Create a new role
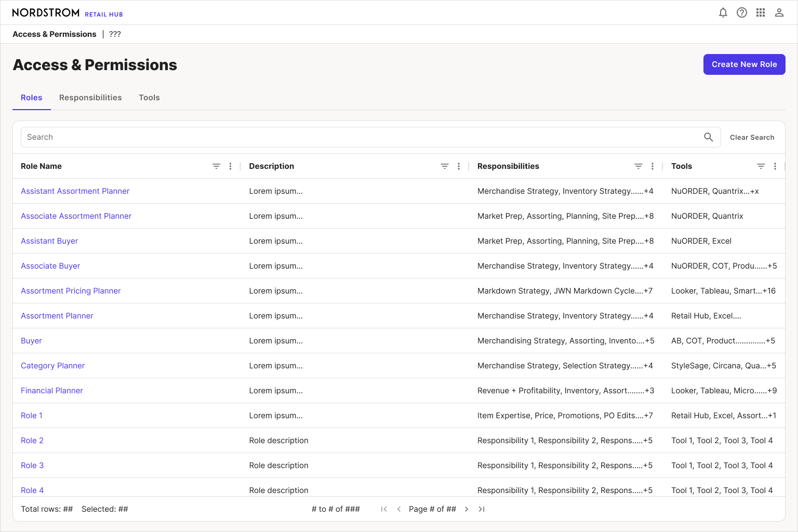 [744, 64]
